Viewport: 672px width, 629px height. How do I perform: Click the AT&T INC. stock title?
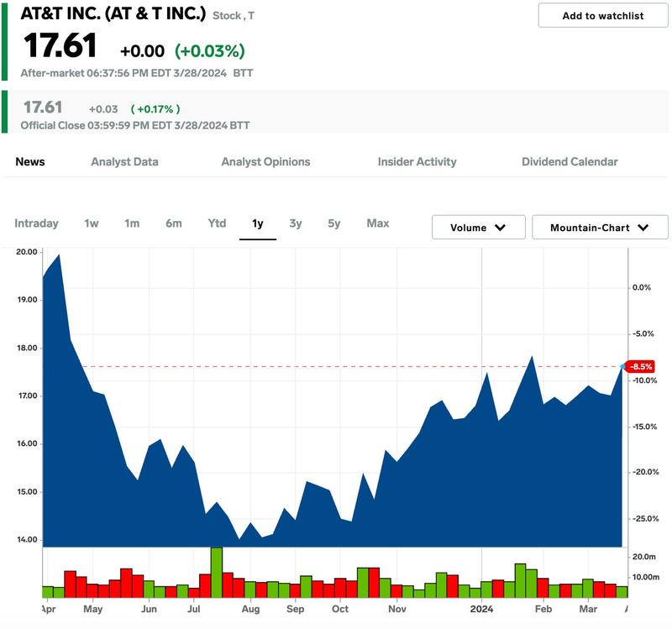tap(113, 13)
